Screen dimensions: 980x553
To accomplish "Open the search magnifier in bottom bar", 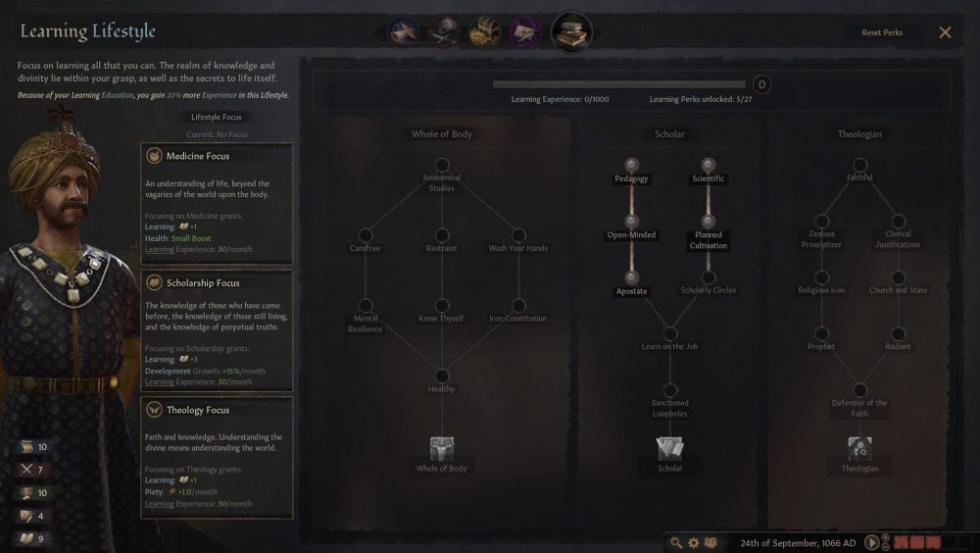I will click(x=676, y=542).
